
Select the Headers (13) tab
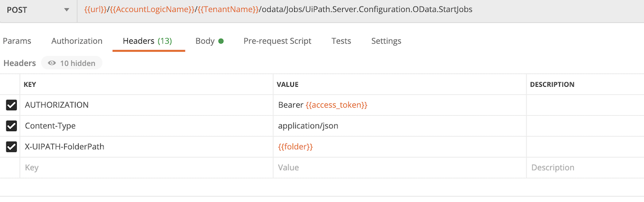(148, 41)
